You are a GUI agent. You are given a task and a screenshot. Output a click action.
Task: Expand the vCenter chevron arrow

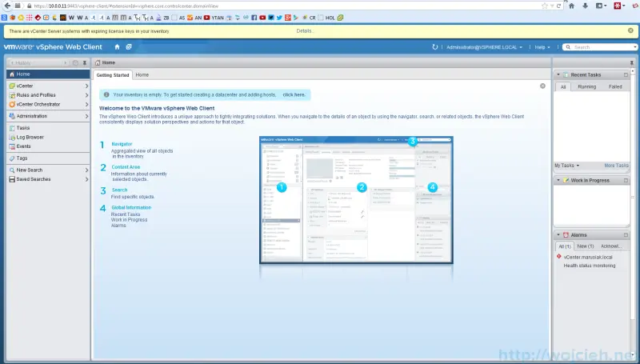(86, 86)
